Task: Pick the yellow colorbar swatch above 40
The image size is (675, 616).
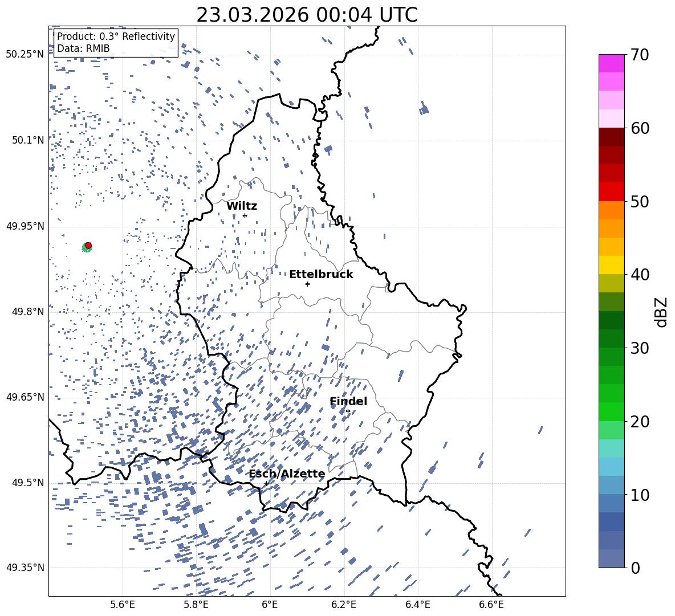Action: [612, 265]
